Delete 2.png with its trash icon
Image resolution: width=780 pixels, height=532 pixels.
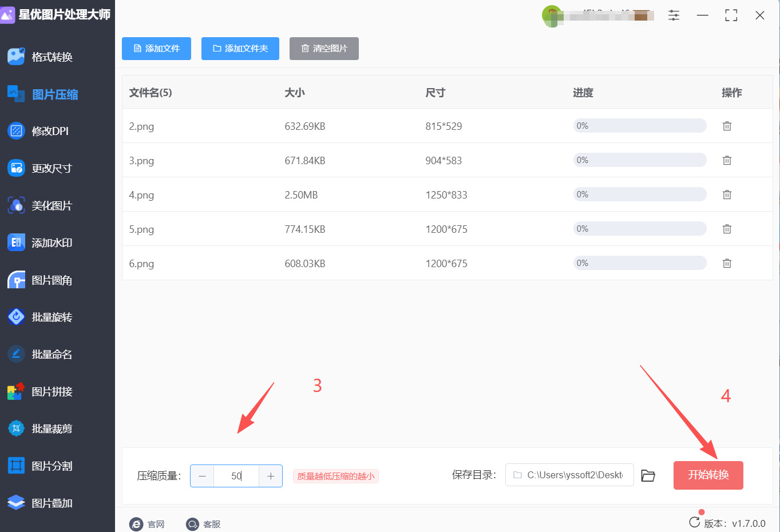(727, 126)
